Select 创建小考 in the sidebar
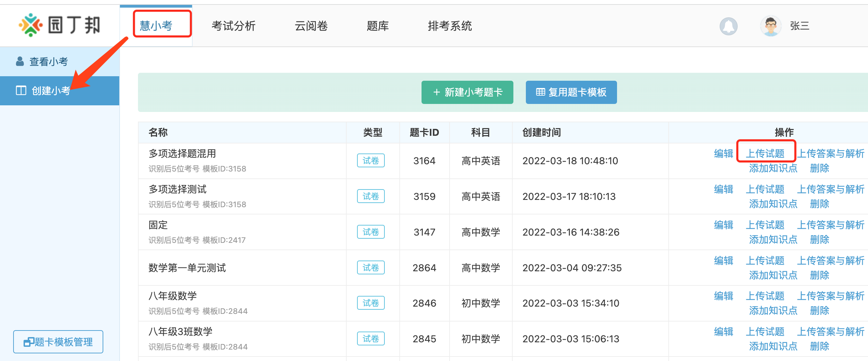 coord(51,91)
